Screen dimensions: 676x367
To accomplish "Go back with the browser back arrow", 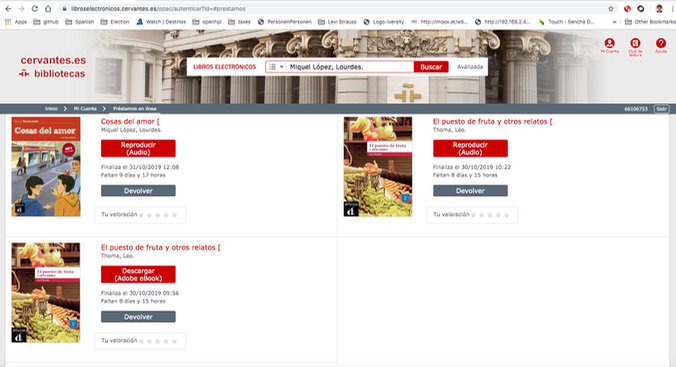I will 8,9.
